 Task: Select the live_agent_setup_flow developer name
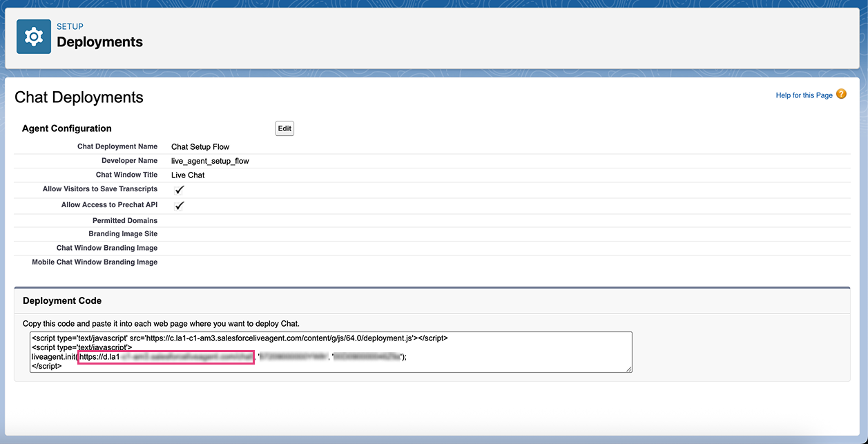(210, 161)
